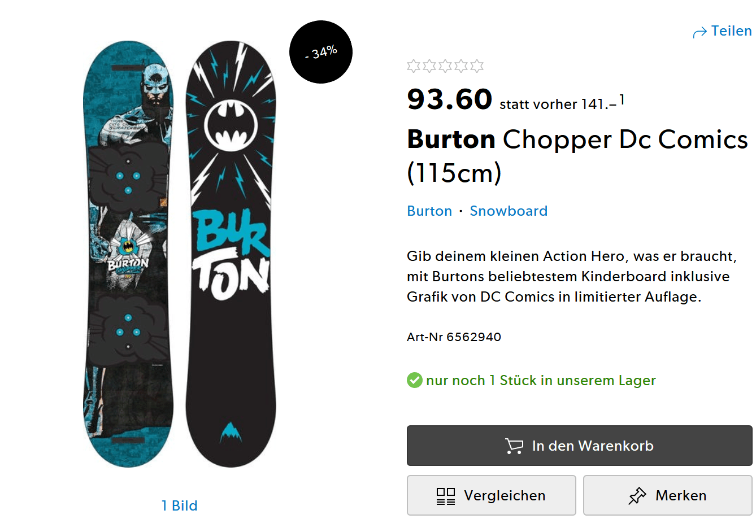Image resolution: width=756 pixels, height=532 pixels.
Task: Click the -34% discount badge
Action: click(321, 52)
